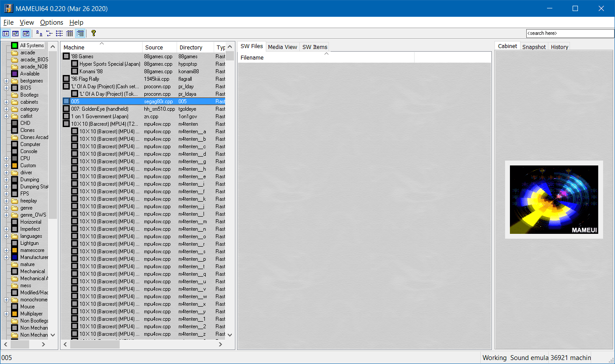Select the purple Available folder icon

tap(15, 74)
